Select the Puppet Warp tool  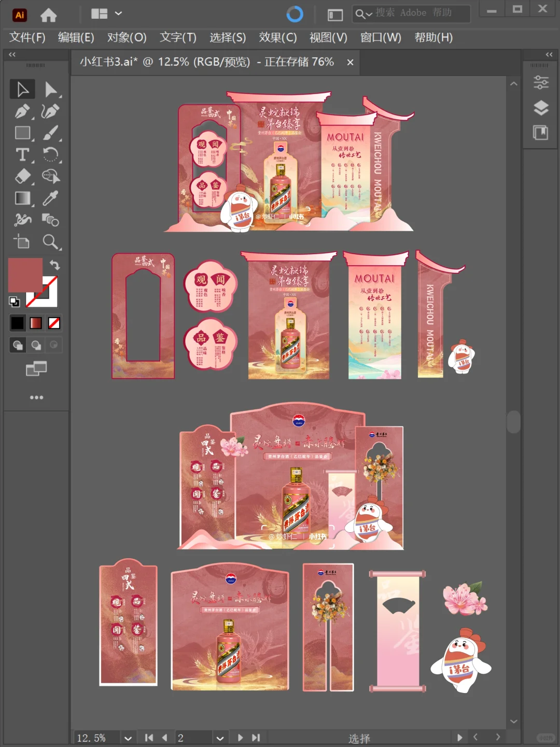click(x=22, y=220)
